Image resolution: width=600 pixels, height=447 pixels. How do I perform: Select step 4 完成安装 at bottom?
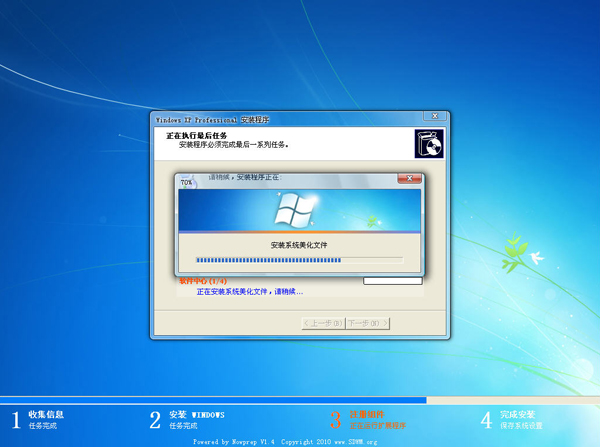[512, 420]
